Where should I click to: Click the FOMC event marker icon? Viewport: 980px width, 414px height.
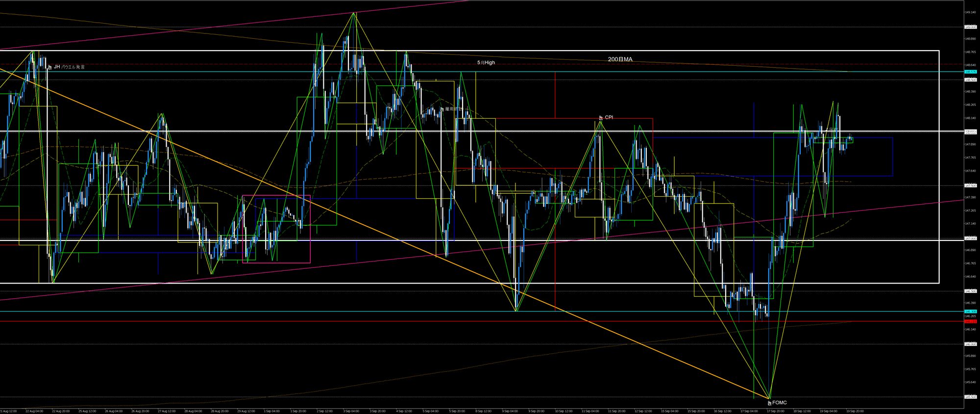pos(769,403)
